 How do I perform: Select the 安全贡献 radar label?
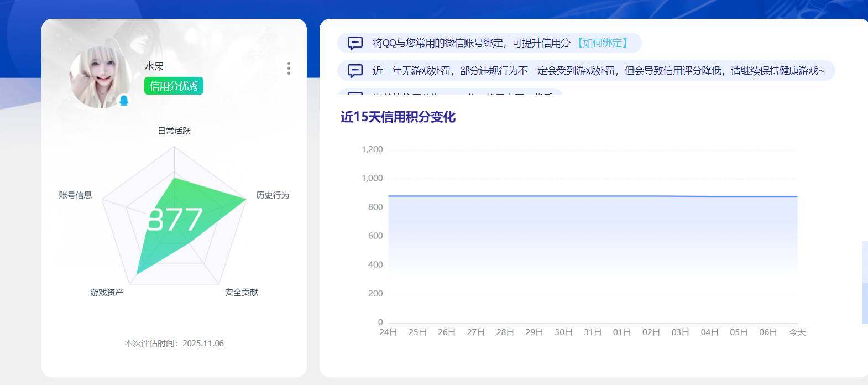pos(241,292)
